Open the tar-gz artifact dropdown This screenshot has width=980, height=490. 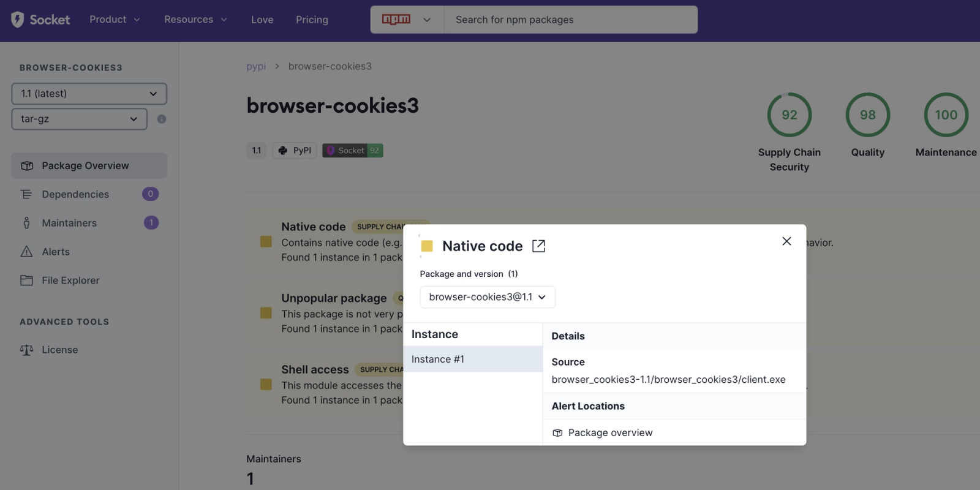click(x=80, y=119)
